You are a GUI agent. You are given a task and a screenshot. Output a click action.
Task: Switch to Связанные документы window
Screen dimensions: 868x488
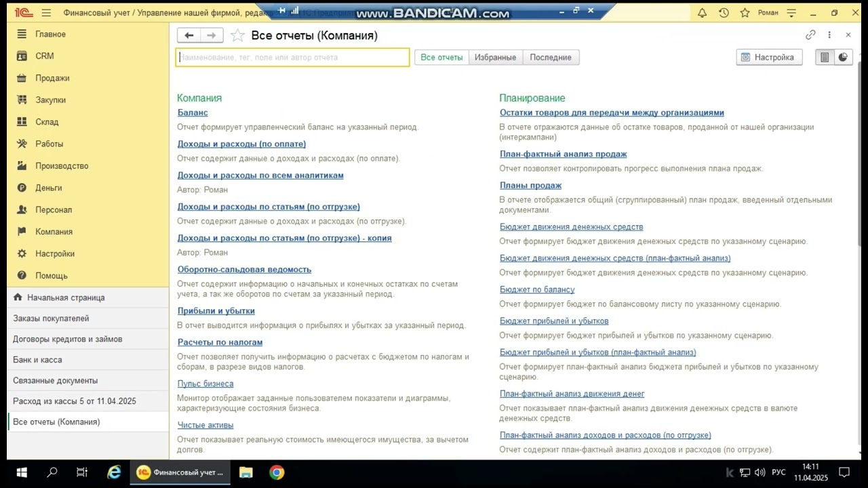[x=88, y=380]
